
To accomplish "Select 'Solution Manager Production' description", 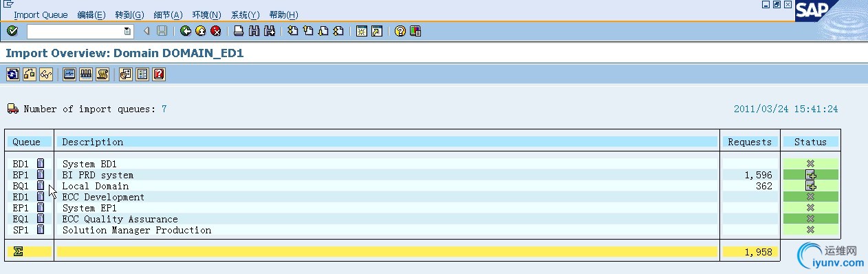I will [x=136, y=230].
